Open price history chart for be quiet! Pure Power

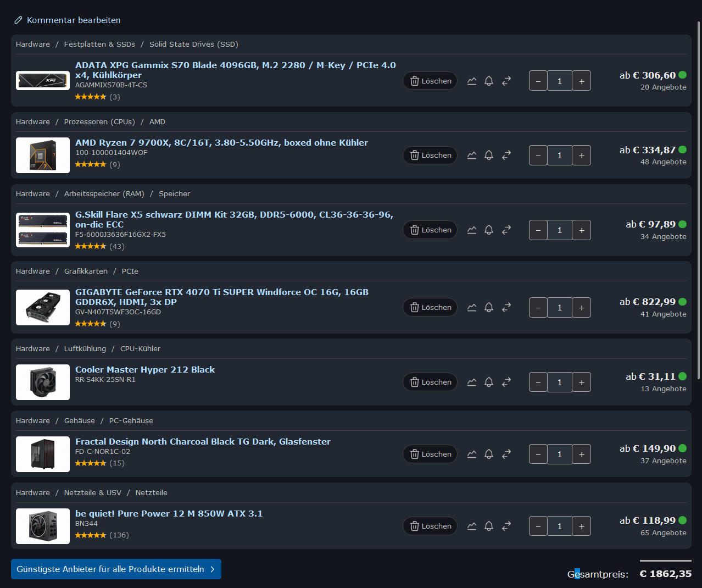coord(472,526)
